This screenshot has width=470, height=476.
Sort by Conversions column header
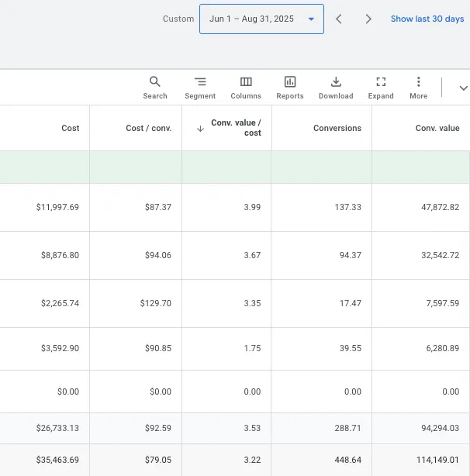click(337, 128)
